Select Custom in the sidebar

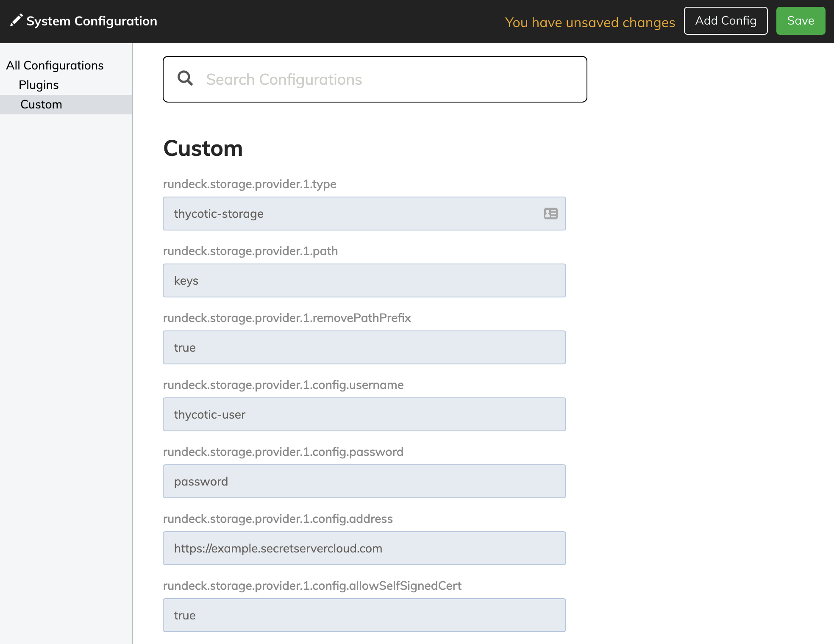point(66,104)
